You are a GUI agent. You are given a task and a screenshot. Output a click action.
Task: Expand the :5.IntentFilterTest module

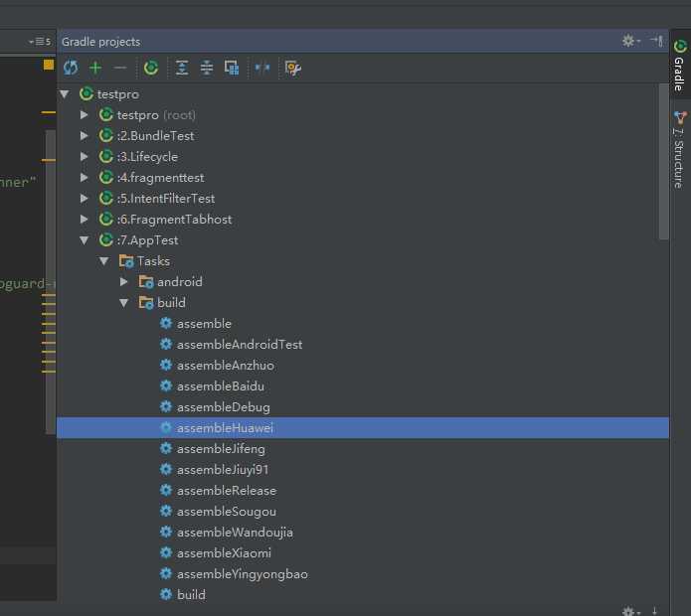(x=84, y=198)
